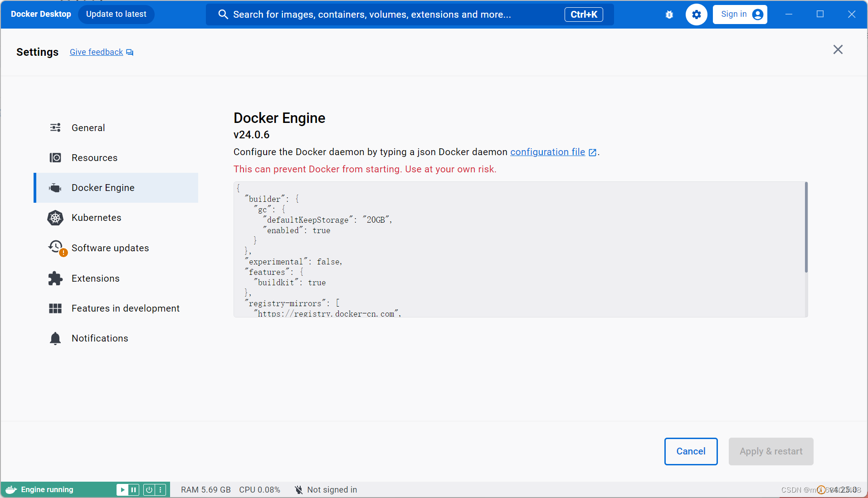The height and width of the screenshot is (498, 868).
Task: Open the configuration file link
Action: tap(547, 152)
